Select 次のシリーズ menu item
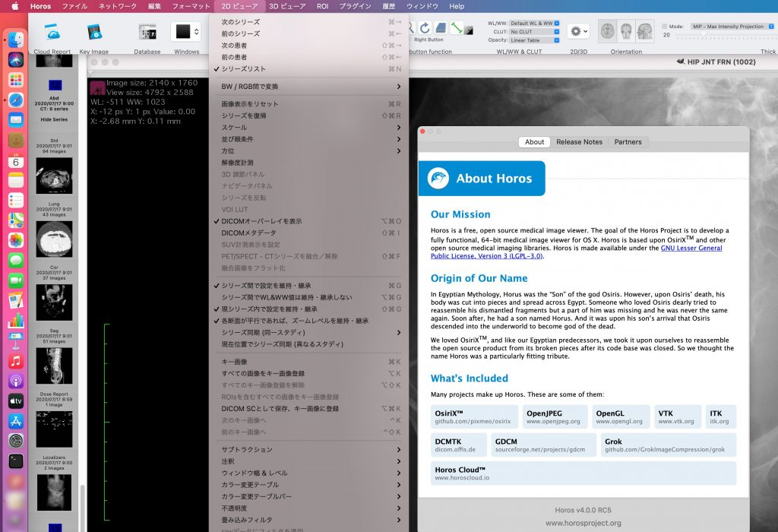 [x=308, y=22]
